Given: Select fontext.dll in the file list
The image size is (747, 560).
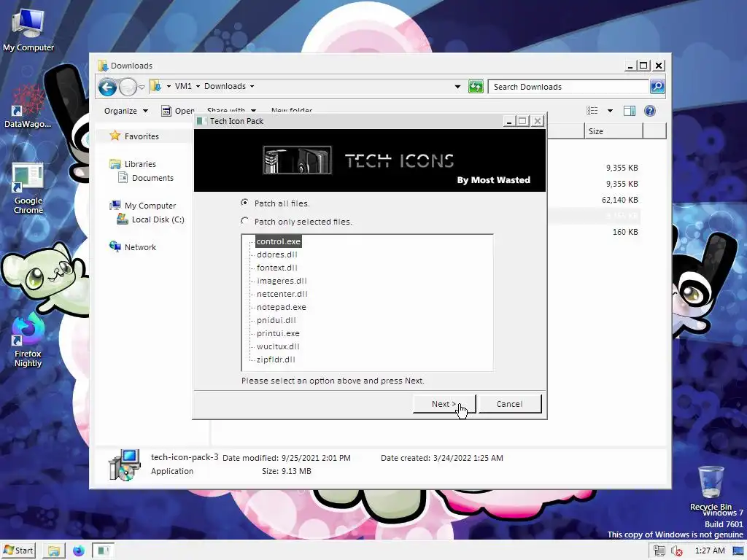Looking at the screenshot, I should pyautogui.click(x=276, y=268).
